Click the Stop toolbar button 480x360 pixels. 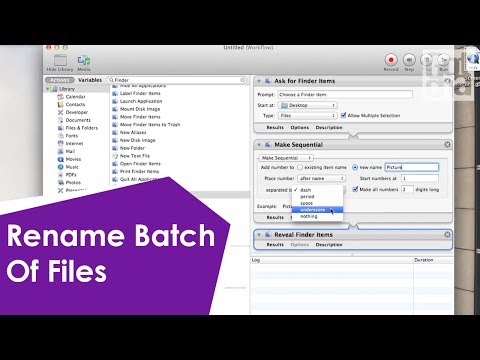(x=427, y=60)
